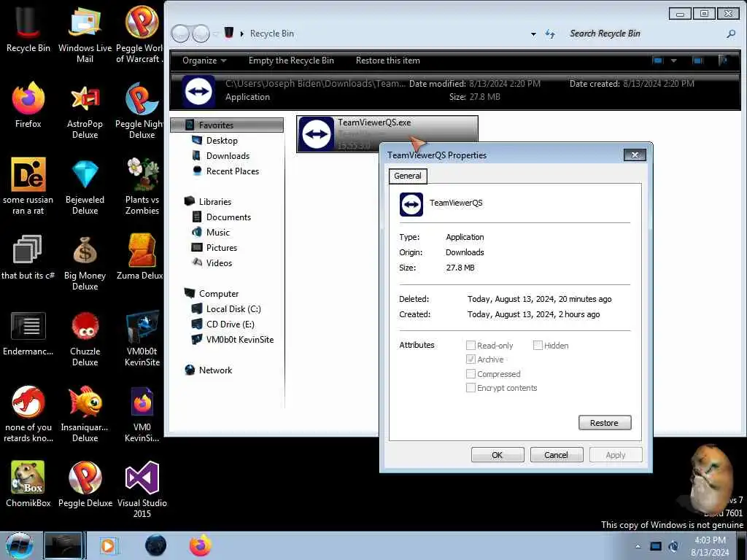Open the Recycle Bin desktop icon

(28, 28)
